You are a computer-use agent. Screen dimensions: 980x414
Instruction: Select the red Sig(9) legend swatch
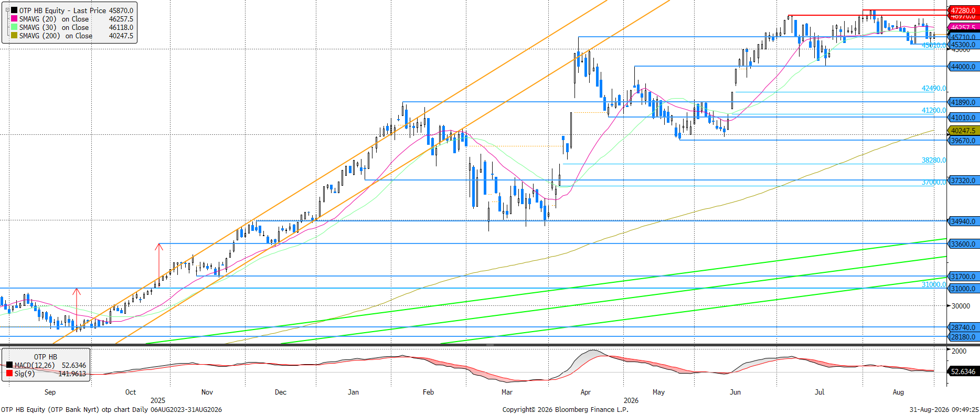[x=9, y=374]
